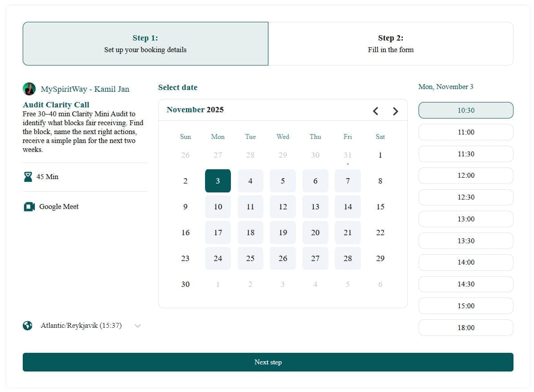Go to the previous month arrow
This screenshot has height=392, width=534.
click(375, 111)
